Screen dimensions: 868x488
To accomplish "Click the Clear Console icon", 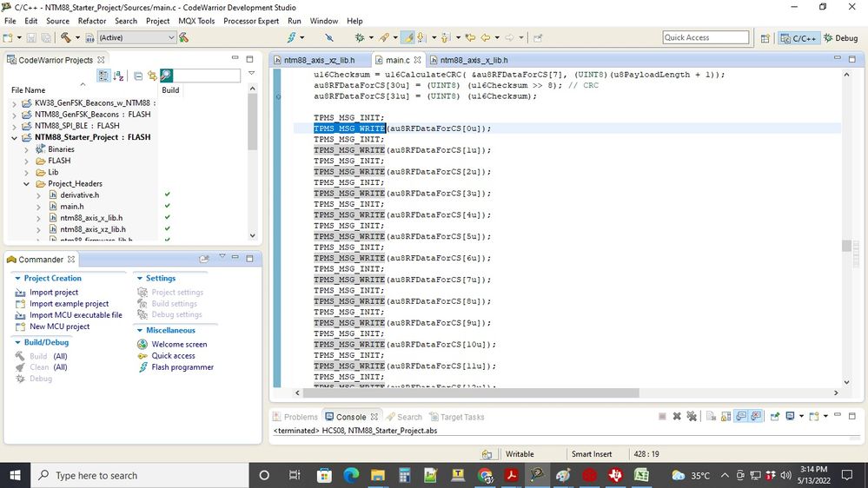I will click(711, 416).
